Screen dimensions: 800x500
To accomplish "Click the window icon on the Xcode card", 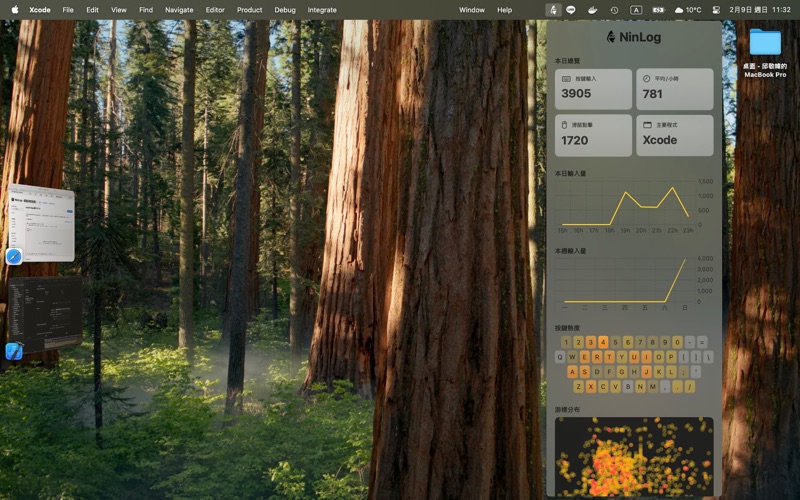I will click(x=647, y=125).
